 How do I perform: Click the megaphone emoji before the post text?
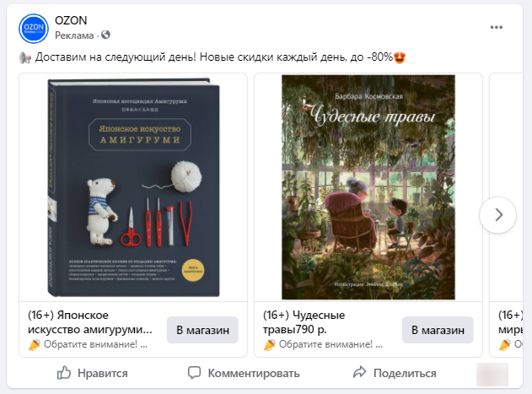point(25,57)
